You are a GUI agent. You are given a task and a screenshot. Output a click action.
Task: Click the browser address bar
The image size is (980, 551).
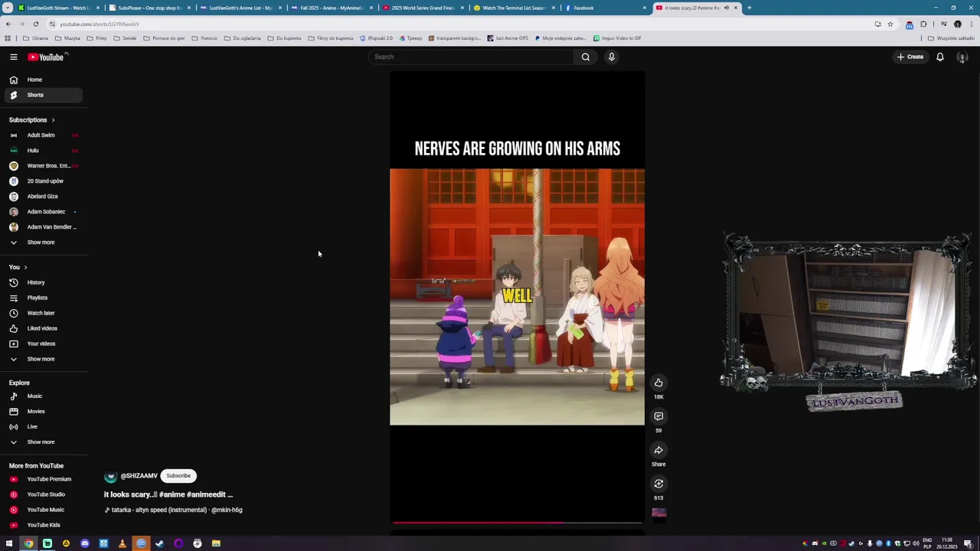click(x=459, y=24)
